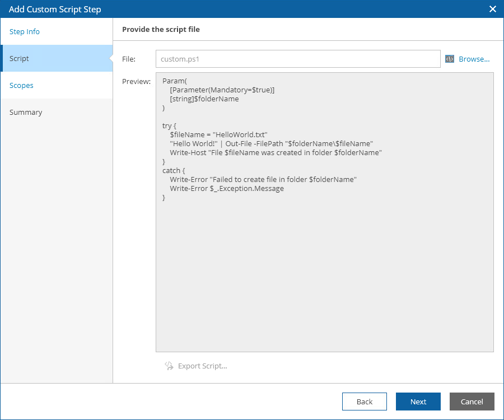Close the dialog with the X
504x420 pixels.
(x=492, y=9)
